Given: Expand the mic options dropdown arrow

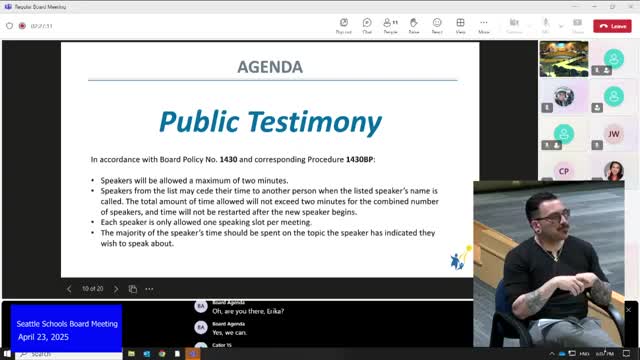Looking at the screenshot, I should [x=561, y=26].
